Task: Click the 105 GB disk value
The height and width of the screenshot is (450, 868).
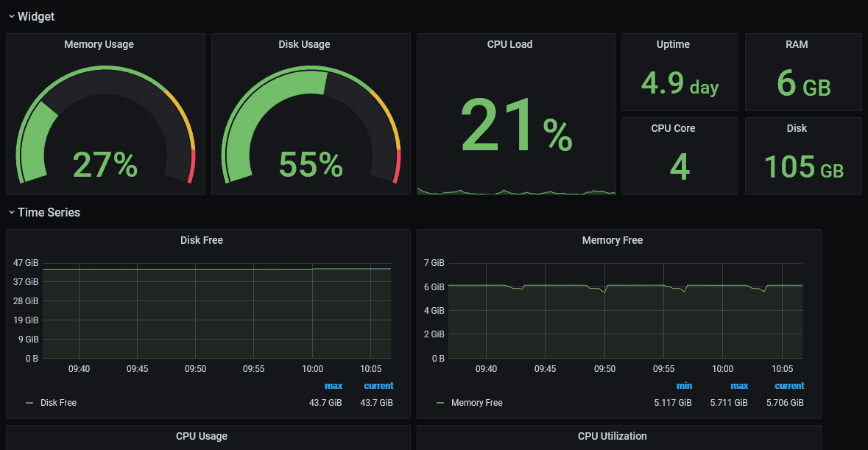Action: pyautogui.click(x=804, y=166)
